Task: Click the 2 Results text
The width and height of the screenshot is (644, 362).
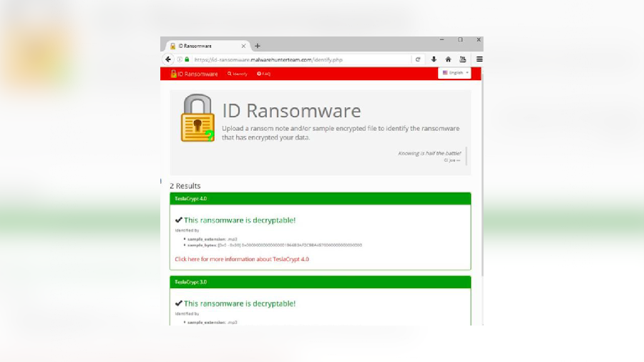Action: click(x=185, y=186)
